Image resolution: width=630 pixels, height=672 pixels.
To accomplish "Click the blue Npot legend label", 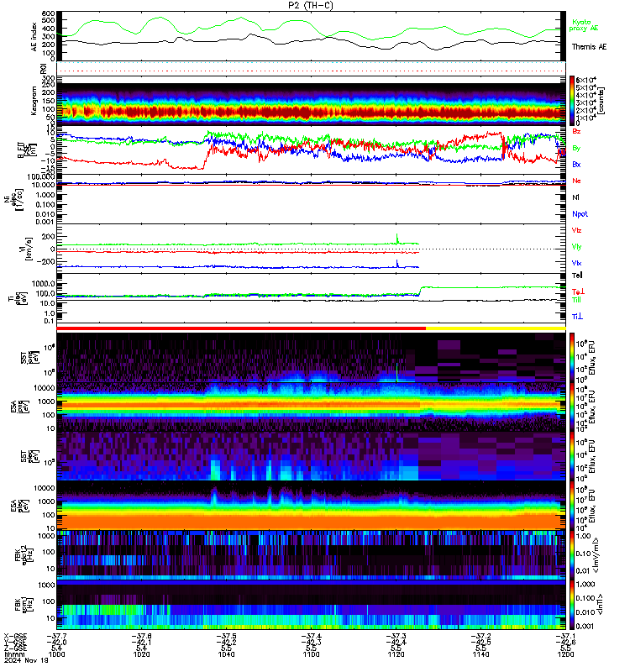I will pos(580,214).
